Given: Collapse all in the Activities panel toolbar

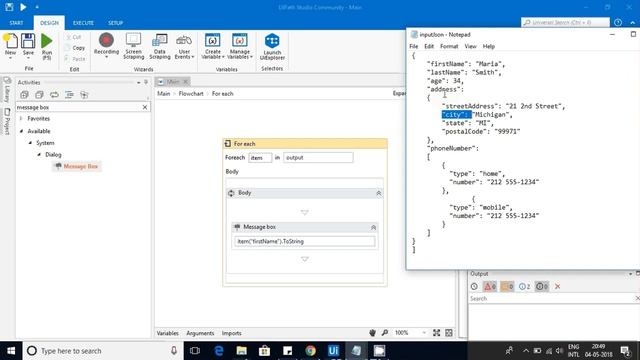Looking at the screenshot, I should pyautogui.click(x=39, y=95).
